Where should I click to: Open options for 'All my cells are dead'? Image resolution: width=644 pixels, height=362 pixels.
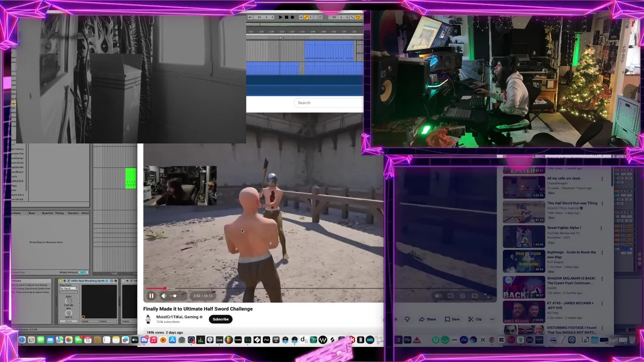602,178
